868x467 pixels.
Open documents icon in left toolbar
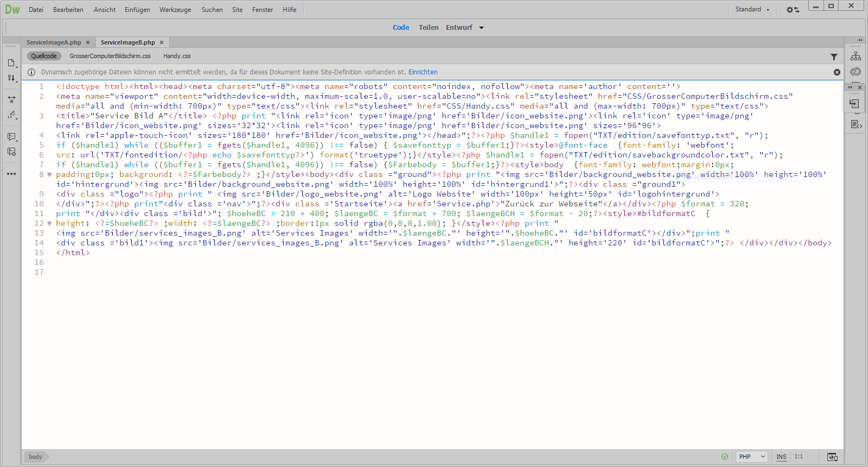tap(11, 63)
